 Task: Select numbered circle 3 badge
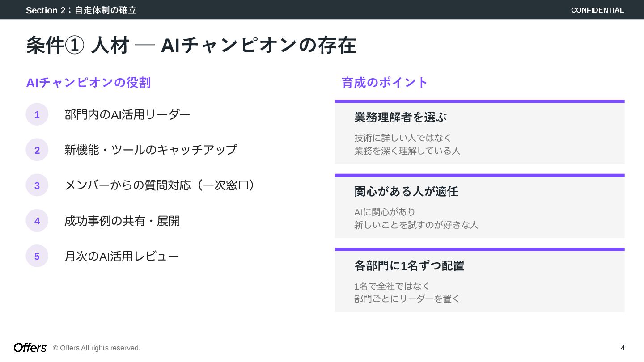37,185
